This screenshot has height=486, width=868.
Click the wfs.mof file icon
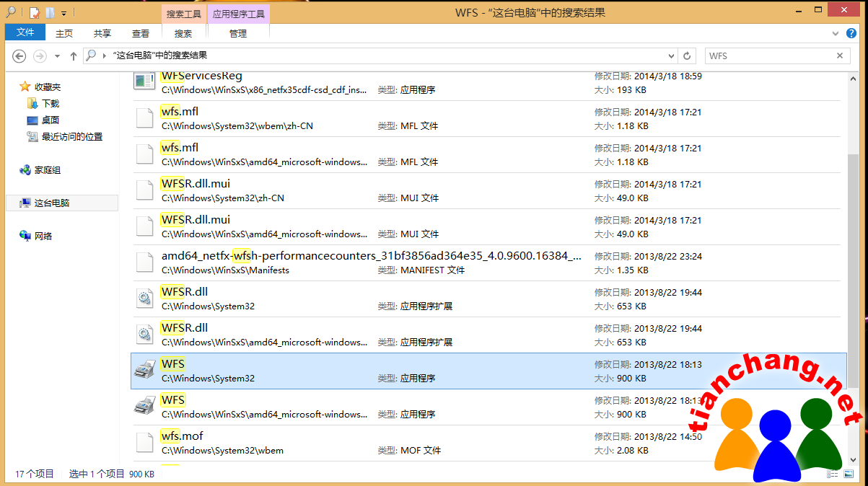click(x=145, y=443)
